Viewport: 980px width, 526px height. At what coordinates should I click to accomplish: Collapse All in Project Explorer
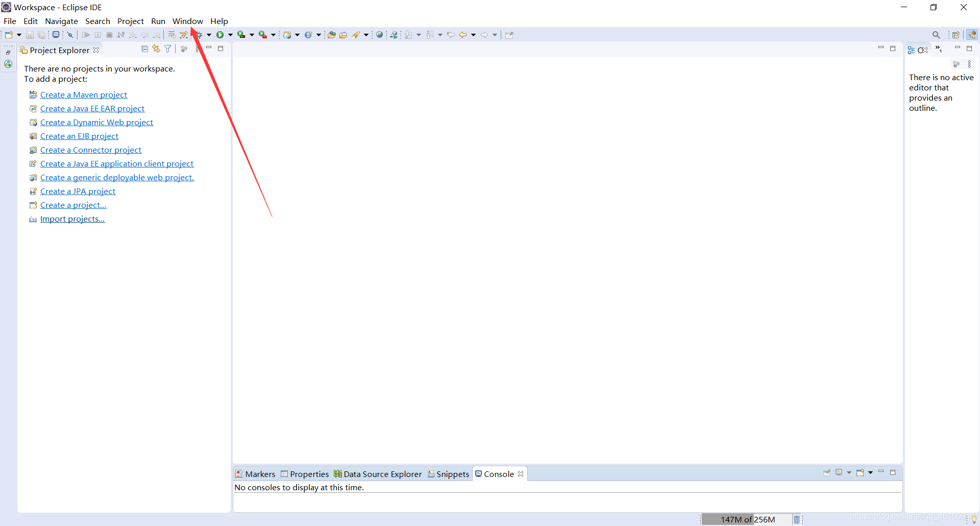(x=145, y=49)
